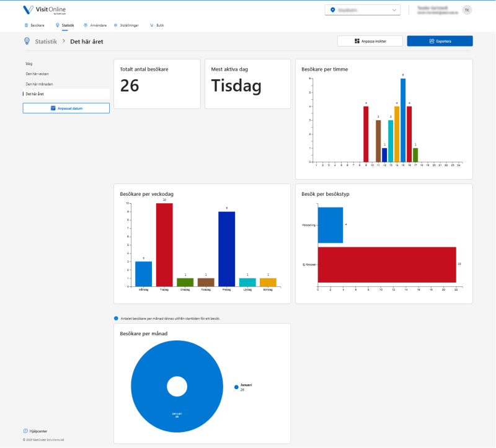This screenshot has height=448, width=496.
Task: Click the red Tisdag bar in weekday chart
Action: [x=164, y=245]
